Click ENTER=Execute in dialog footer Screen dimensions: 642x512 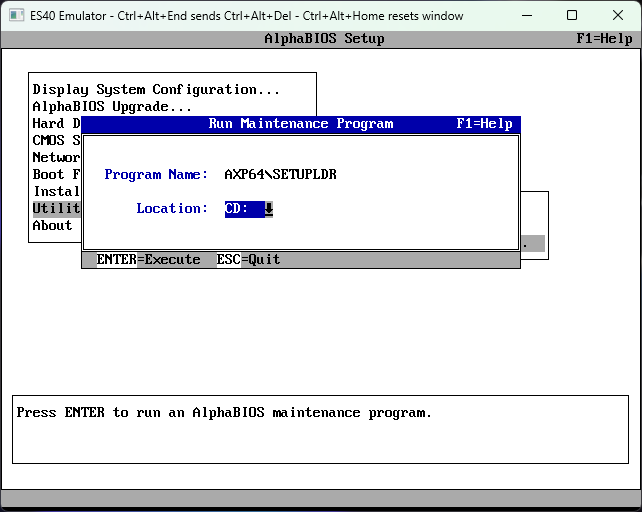(x=148, y=260)
